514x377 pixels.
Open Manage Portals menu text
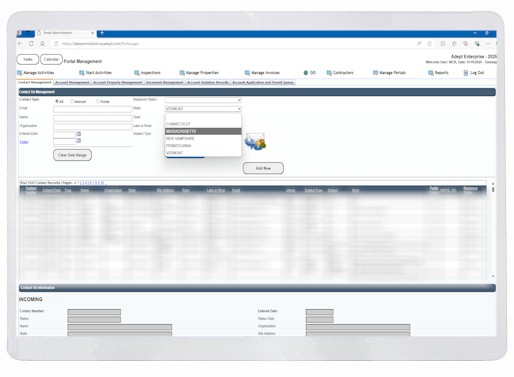(393, 73)
